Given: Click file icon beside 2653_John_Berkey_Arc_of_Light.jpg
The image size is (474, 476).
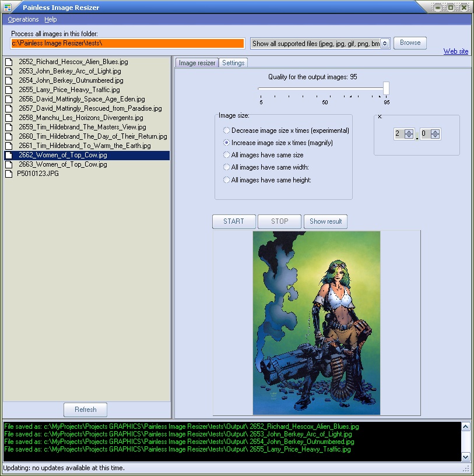Looking at the screenshot, I should click(9, 71).
